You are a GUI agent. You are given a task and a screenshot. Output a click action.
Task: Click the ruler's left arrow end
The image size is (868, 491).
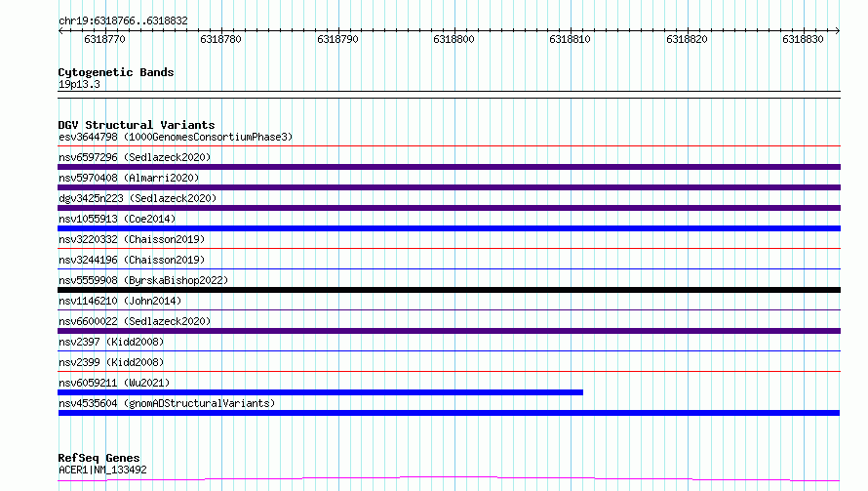tap(60, 30)
